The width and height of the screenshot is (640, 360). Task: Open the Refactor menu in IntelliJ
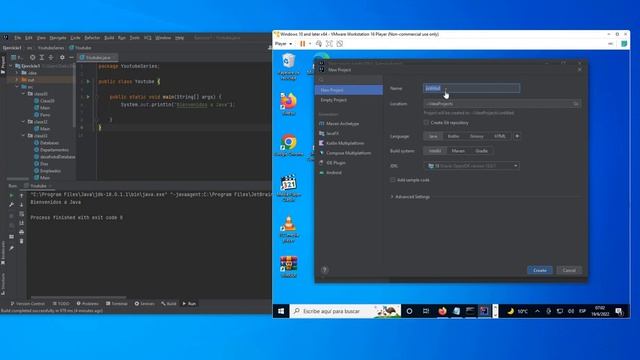point(92,38)
